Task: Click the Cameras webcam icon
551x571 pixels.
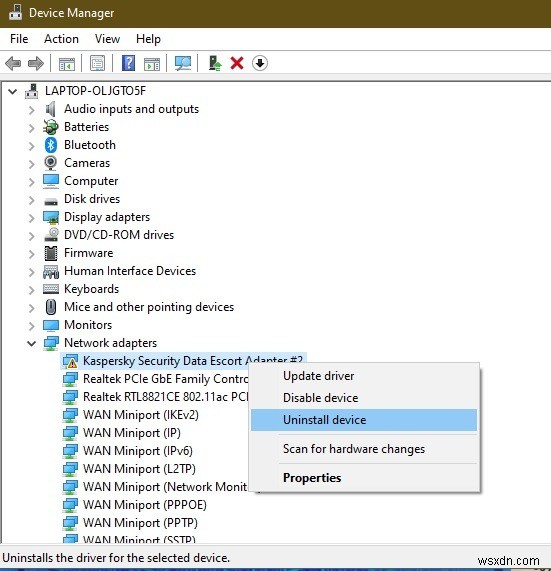Action: click(x=51, y=163)
